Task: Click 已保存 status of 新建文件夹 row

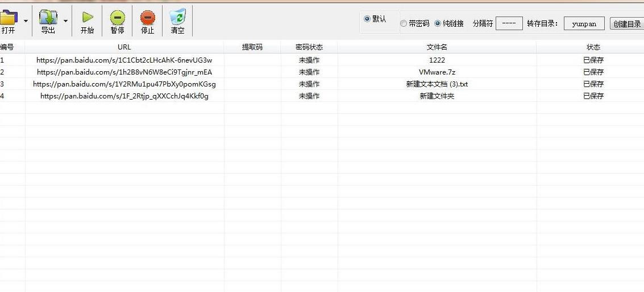Action: (x=593, y=96)
